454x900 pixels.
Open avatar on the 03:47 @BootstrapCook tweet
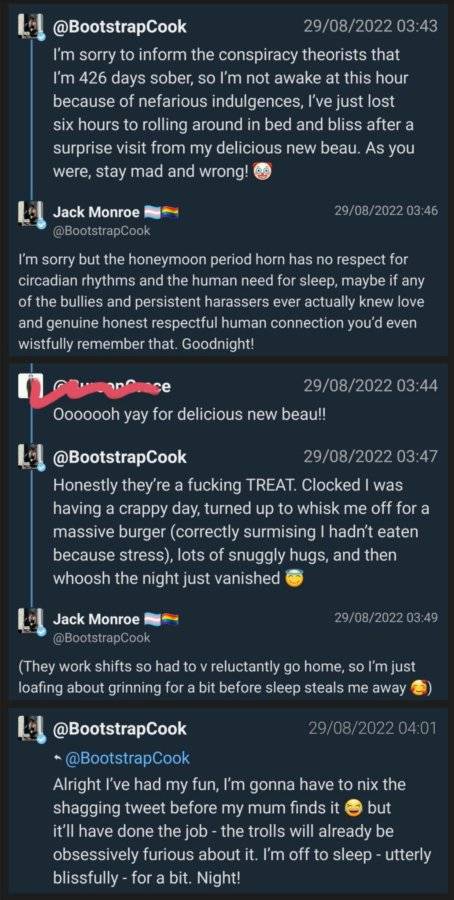[30, 457]
